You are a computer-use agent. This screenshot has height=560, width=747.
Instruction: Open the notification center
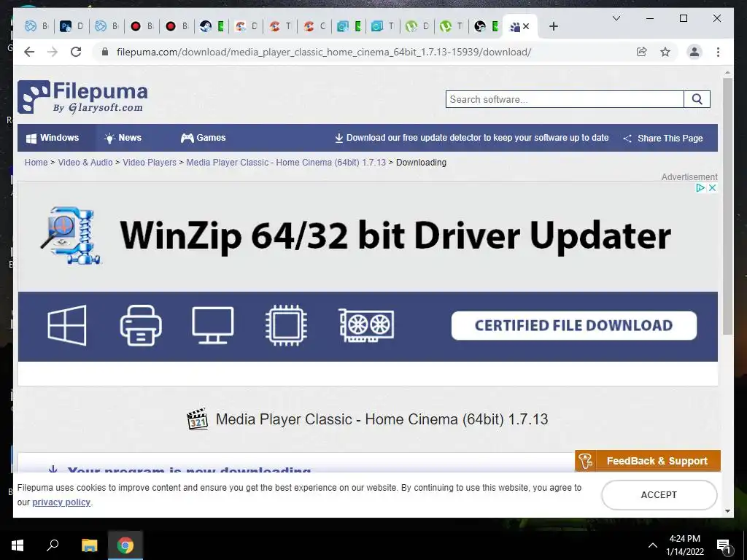[x=724, y=546]
